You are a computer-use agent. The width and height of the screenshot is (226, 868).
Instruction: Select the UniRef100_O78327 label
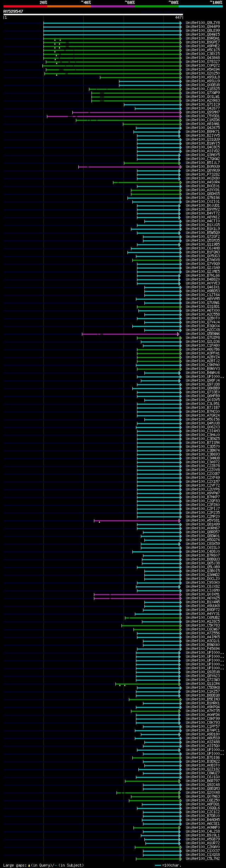coord(203,62)
